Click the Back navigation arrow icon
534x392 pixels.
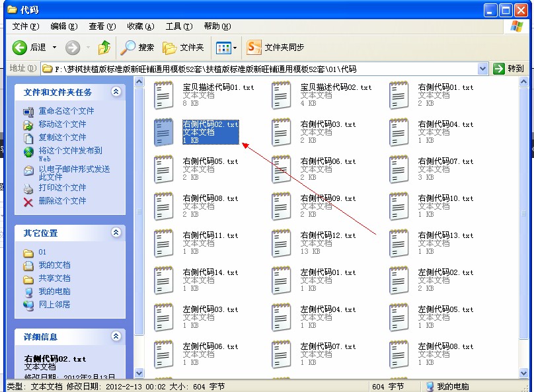tap(20, 48)
